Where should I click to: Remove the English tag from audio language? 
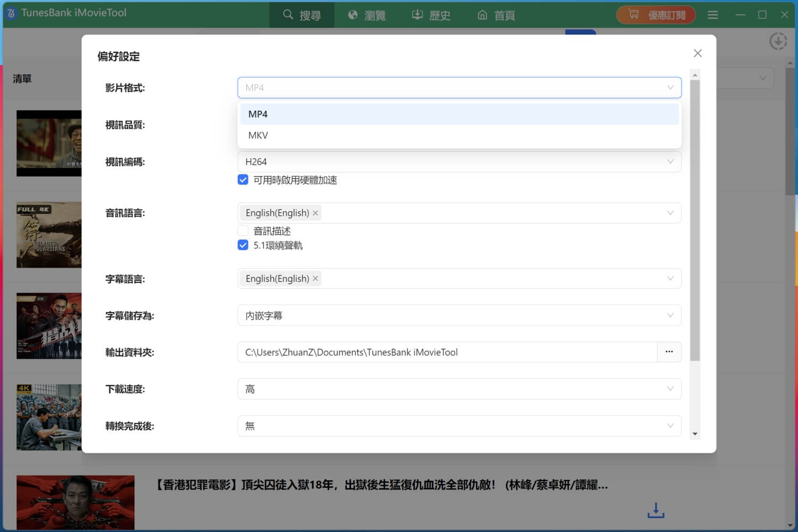[315, 213]
